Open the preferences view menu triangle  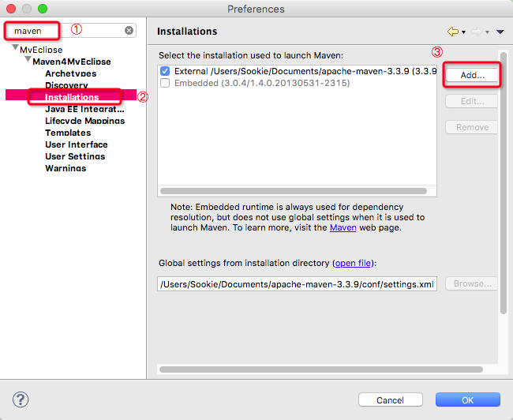(500, 32)
